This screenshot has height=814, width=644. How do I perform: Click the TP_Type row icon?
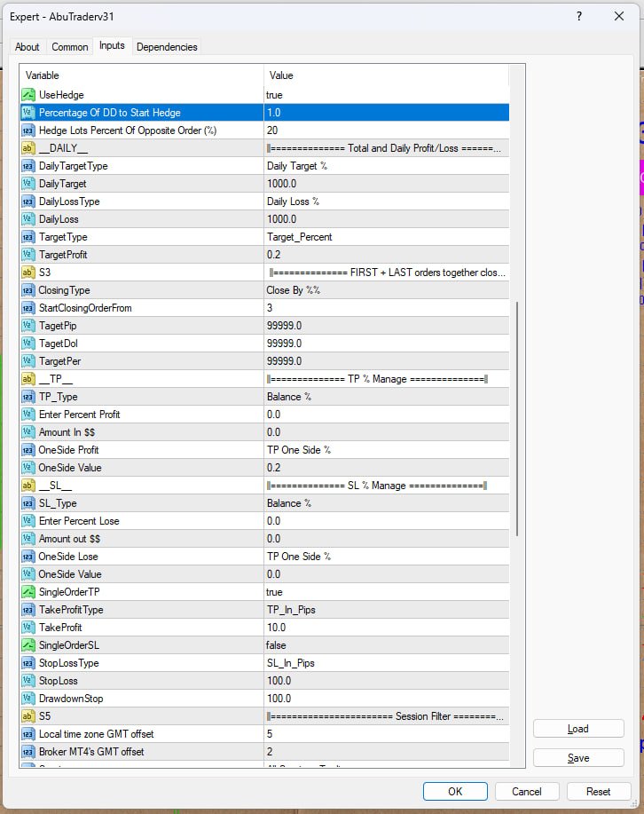(x=28, y=397)
